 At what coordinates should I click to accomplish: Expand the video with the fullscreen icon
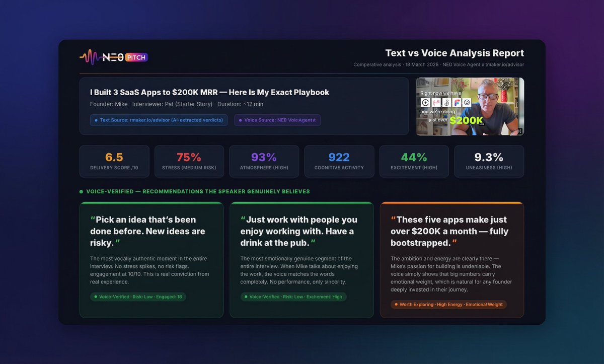(x=519, y=131)
